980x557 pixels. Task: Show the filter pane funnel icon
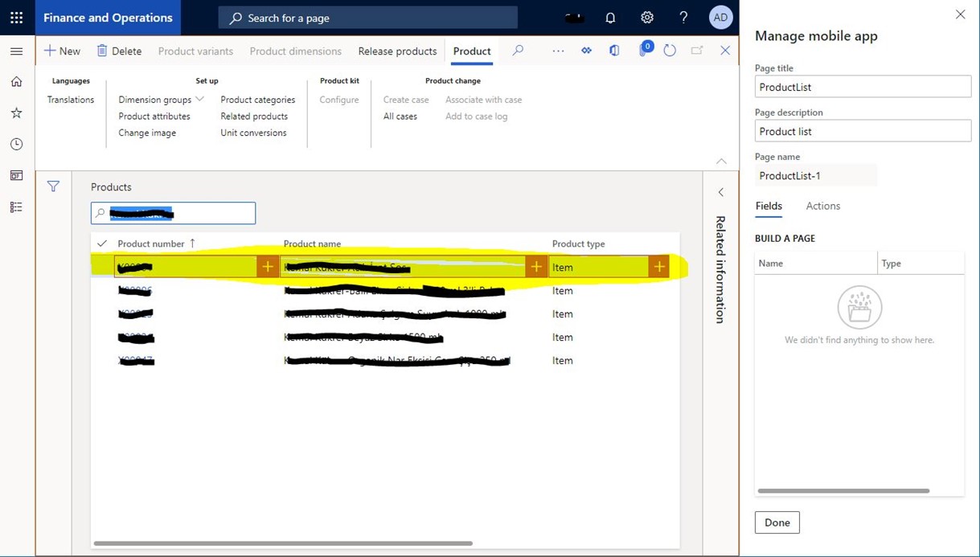pyautogui.click(x=53, y=186)
